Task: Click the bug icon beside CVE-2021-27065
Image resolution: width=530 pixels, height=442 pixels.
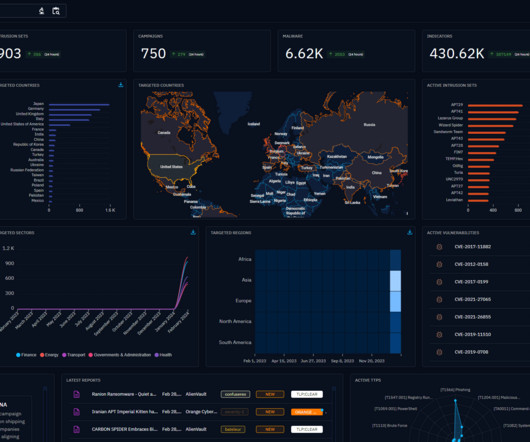Action: [x=439, y=299]
